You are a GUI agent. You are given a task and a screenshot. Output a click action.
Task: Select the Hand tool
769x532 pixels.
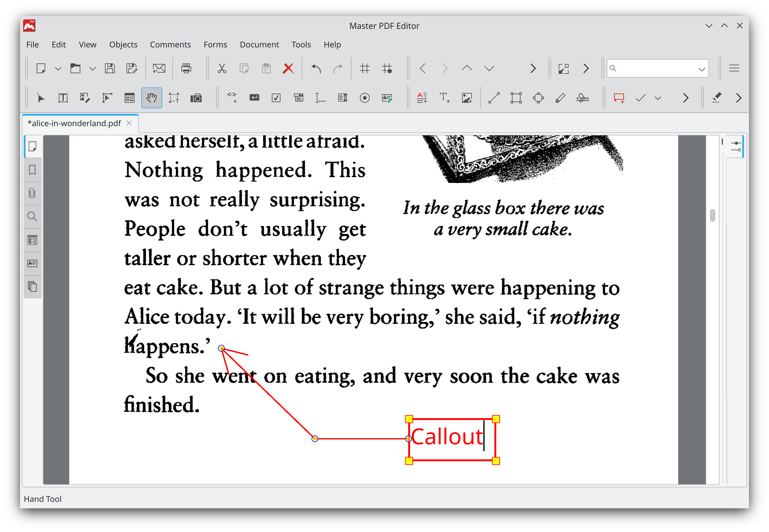tap(152, 98)
